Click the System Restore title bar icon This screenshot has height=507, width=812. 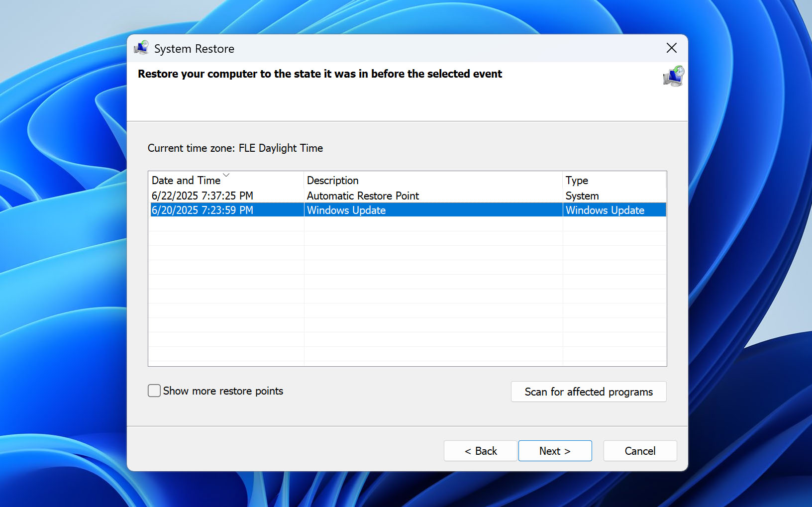pyautogui.click(x=141, y=48)
